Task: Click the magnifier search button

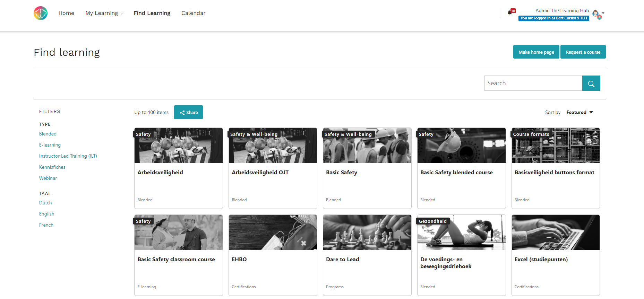Action: (x=591, y=83)
